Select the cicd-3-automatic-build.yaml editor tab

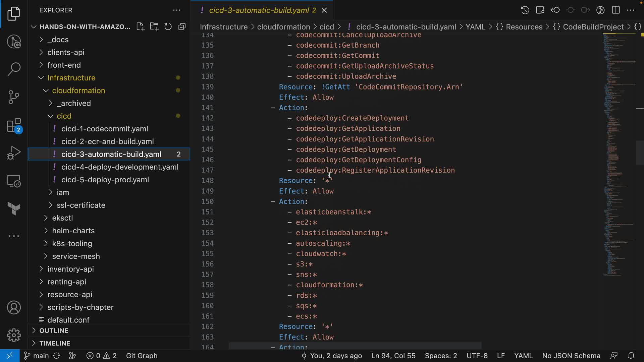[x=259, y=10]
